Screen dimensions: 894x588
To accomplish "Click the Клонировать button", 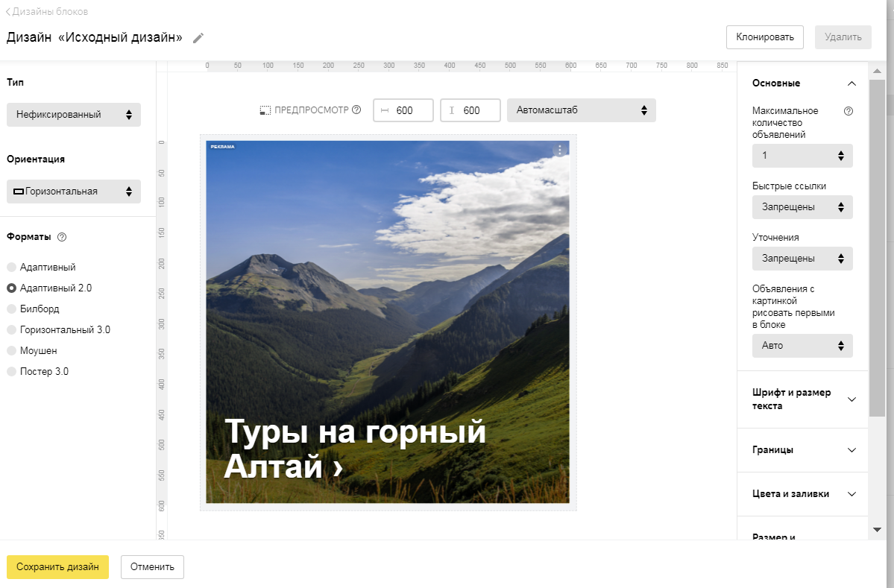I will pos(764,37).
